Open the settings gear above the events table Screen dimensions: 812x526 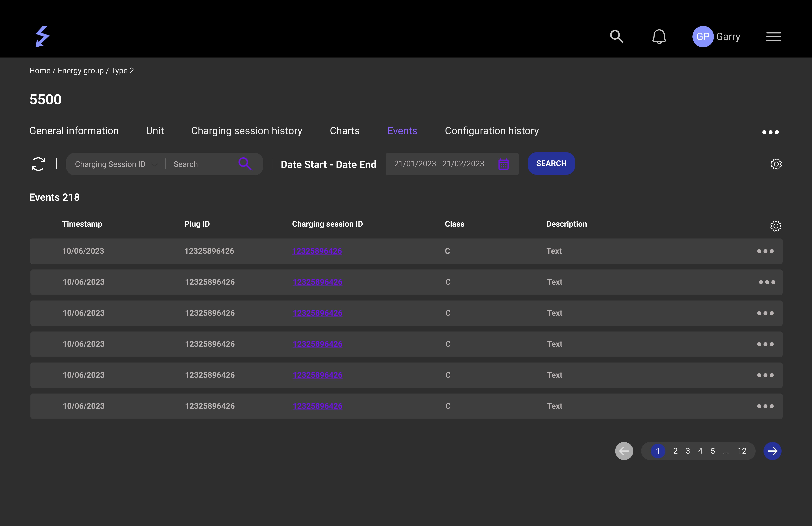(x=775, y=226)
